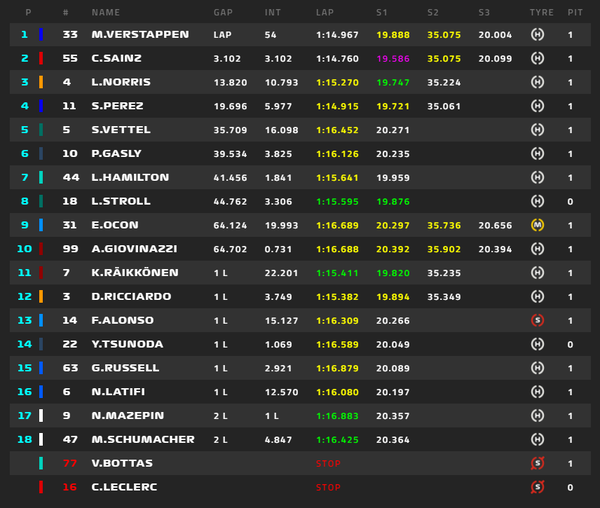600x508 pixels.
Task: Click Leclerc's red team color bar
Action: tap(41, 487)
